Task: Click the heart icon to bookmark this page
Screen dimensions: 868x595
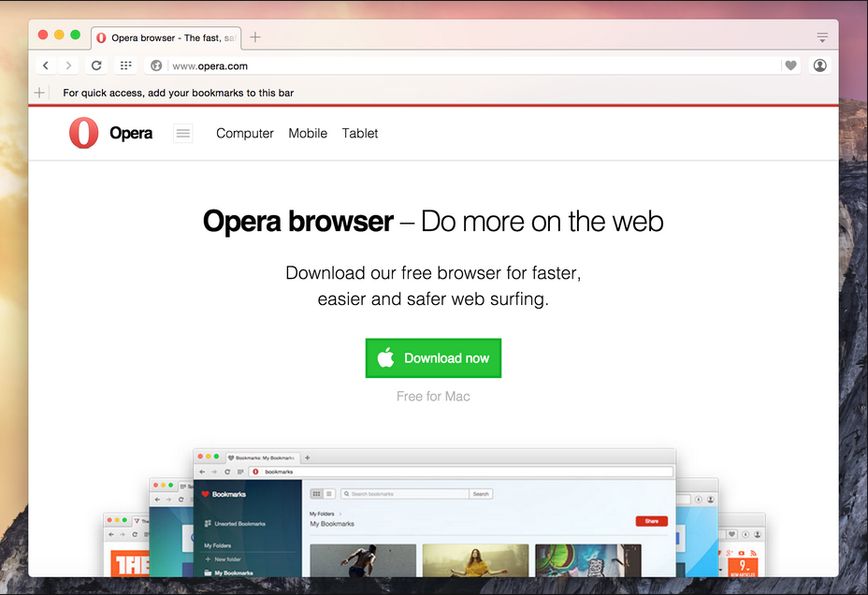Action: point(790,65)
